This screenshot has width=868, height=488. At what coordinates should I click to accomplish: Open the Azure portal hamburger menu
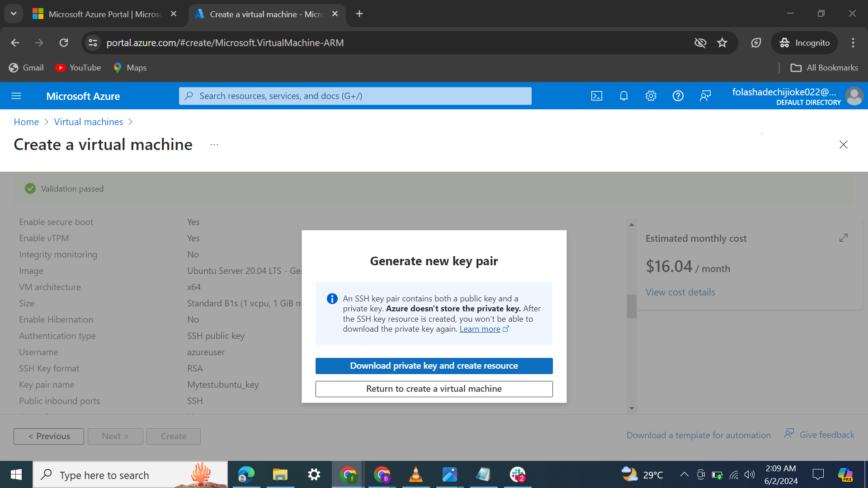coord(16,96)
